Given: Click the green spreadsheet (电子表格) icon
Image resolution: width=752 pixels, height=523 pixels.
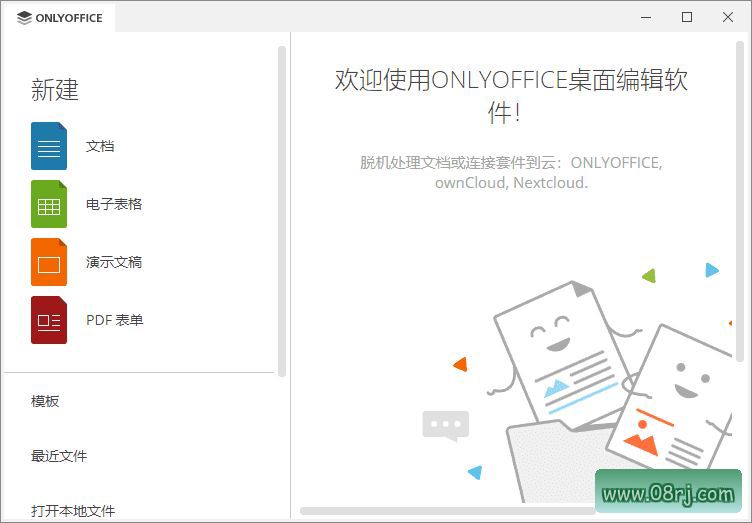Looking at the screenshot, I should (49, 204).
